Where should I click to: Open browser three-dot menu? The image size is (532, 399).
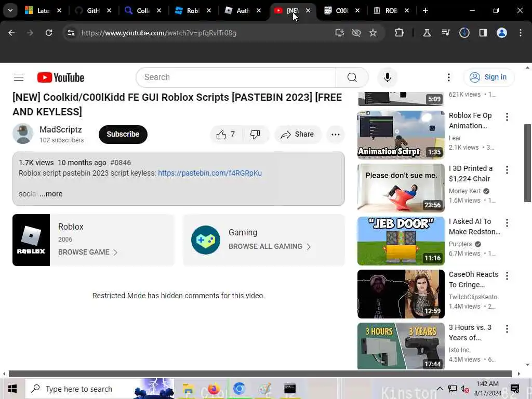[521, 33]
